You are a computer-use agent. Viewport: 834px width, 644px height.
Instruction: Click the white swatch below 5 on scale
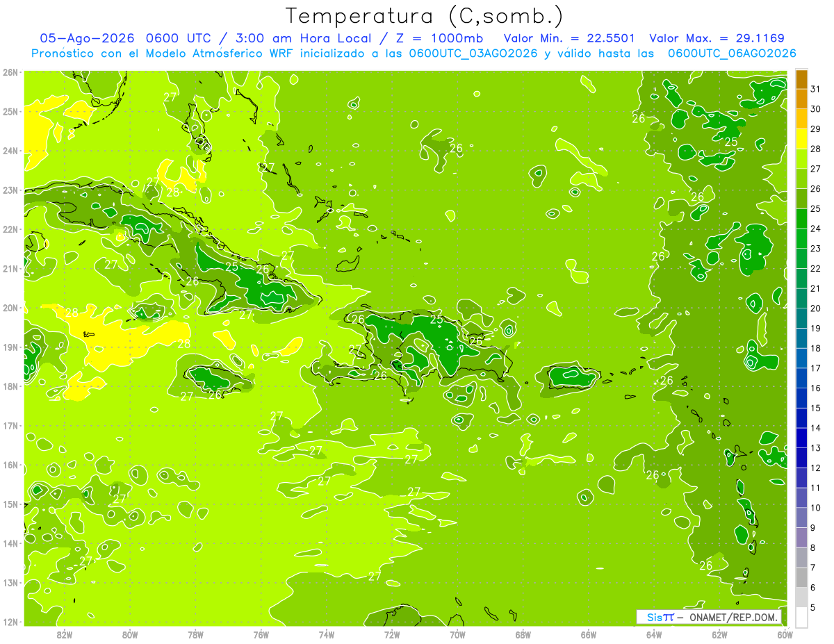(801, 617)
